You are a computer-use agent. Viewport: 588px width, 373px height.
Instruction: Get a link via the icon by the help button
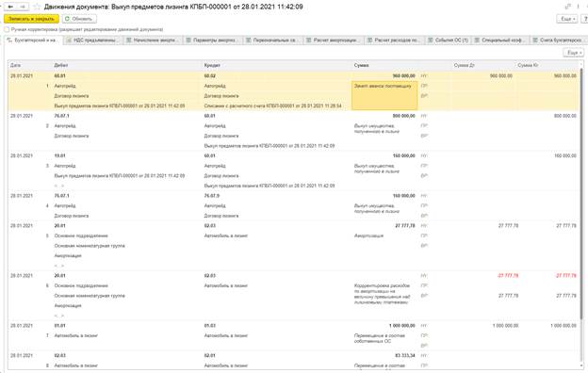568,7
